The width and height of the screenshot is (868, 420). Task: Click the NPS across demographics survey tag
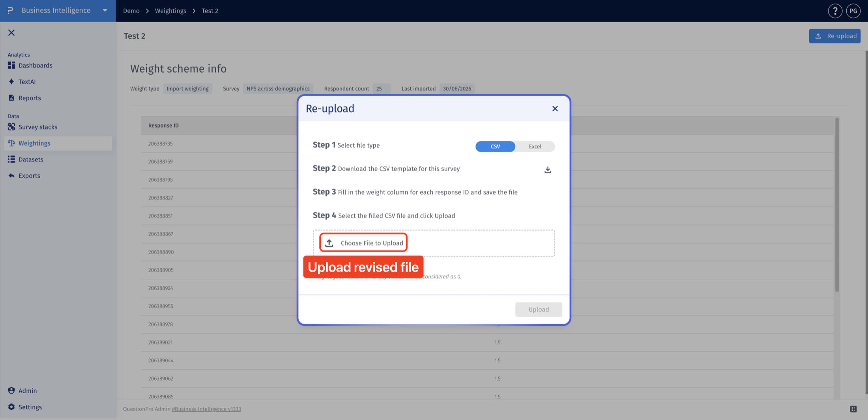coord(278,88)
